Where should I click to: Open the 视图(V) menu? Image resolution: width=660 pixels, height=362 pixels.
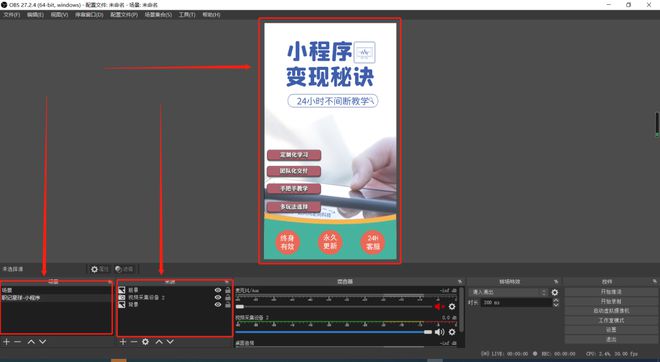(x=59, y=15)
